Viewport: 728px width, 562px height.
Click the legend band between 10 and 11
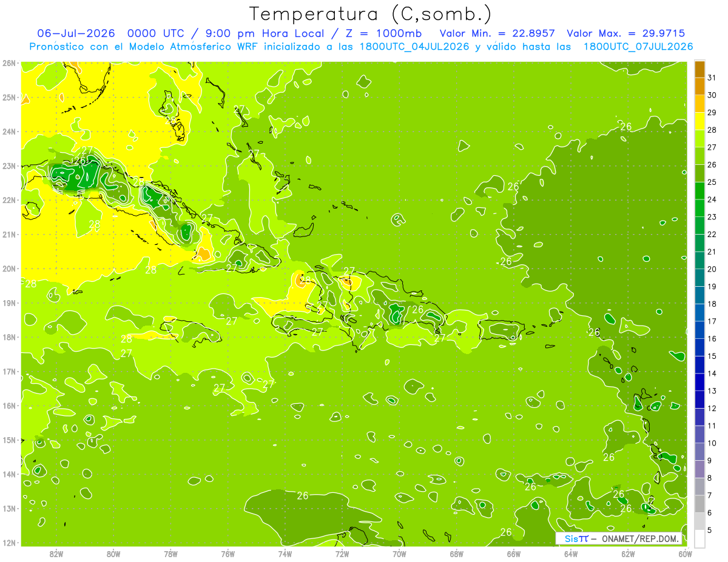point(699,433)
